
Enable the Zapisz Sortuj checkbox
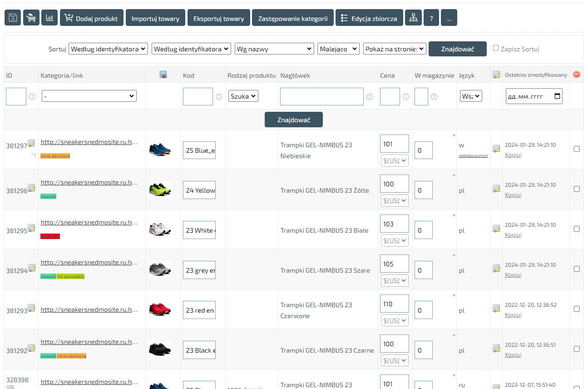click(x=496, y=48)
